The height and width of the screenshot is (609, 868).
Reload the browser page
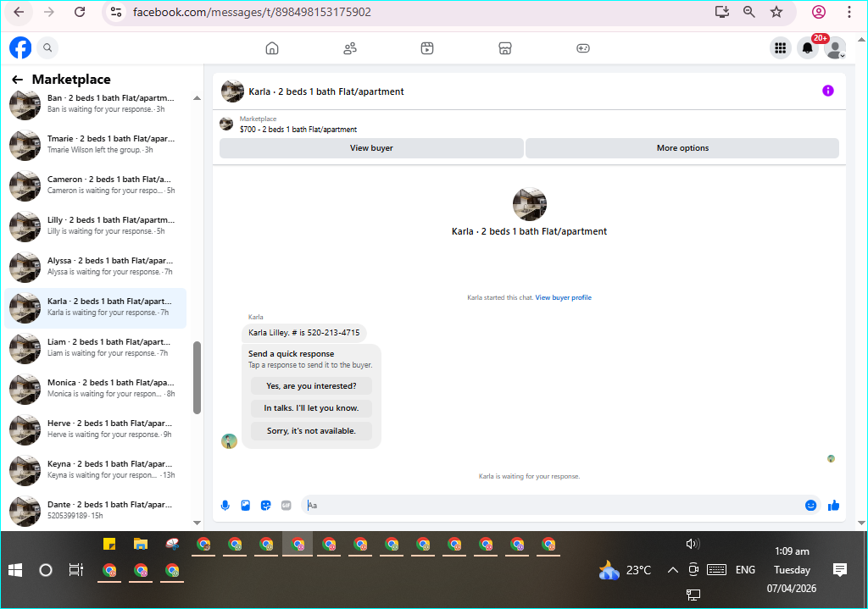[80, 12]
